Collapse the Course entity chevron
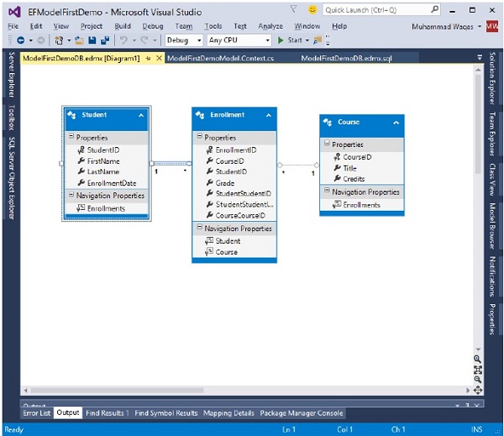This screenshot has height=436, width=504. [x=396, y=123]
